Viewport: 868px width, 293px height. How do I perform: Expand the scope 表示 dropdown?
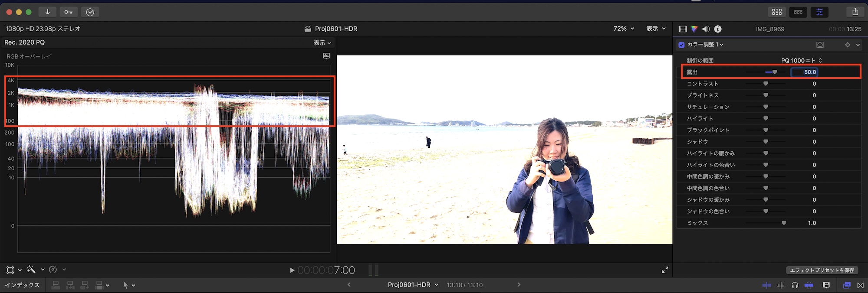(x=322, y=43)
